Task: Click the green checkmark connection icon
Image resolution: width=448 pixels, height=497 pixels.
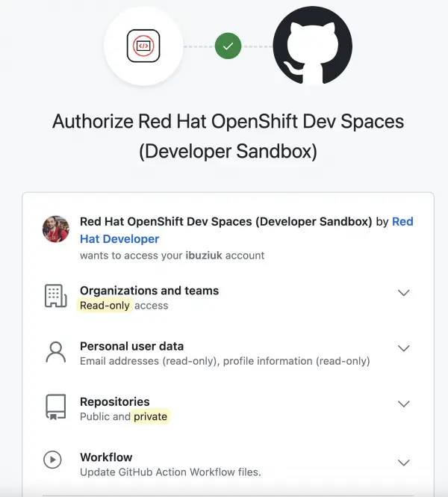Action: [228, 46]
